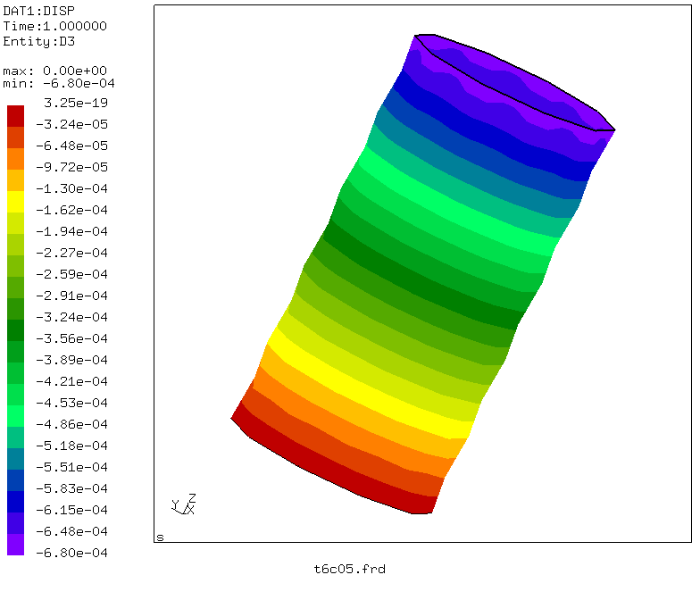
Task: Click the legend value -4.21e-04
Action: pos(71,381)
